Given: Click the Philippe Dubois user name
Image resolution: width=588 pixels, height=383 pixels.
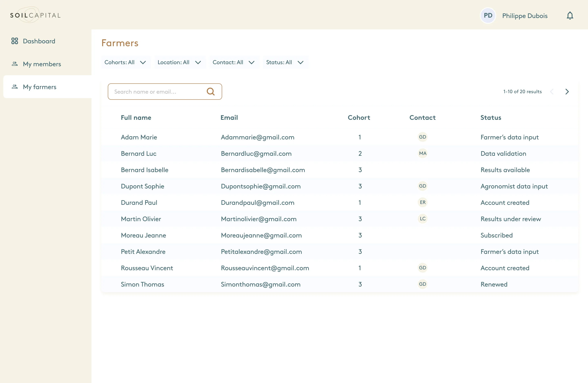Looking at the screenshot, I should (525, 16).
